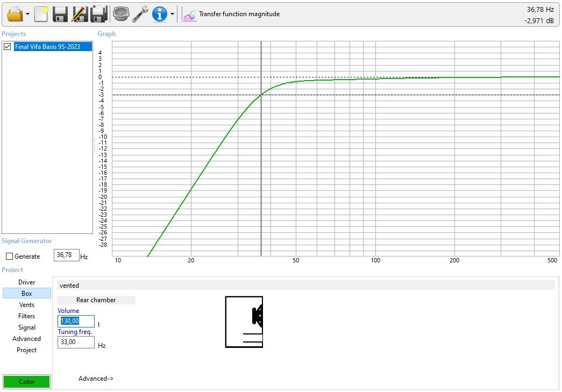Screen dimensions: 562x392
Task: Switch to the Advanced tab
Action: (26, 339)
